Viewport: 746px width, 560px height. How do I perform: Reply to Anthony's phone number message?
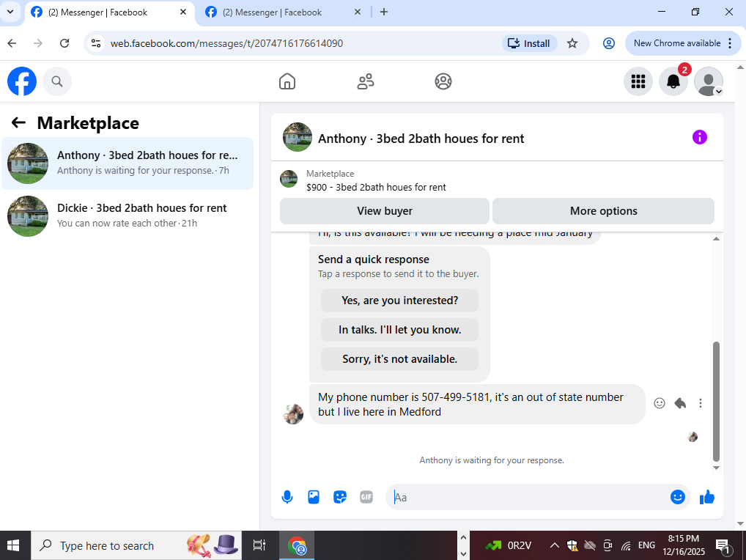(680, 403)
